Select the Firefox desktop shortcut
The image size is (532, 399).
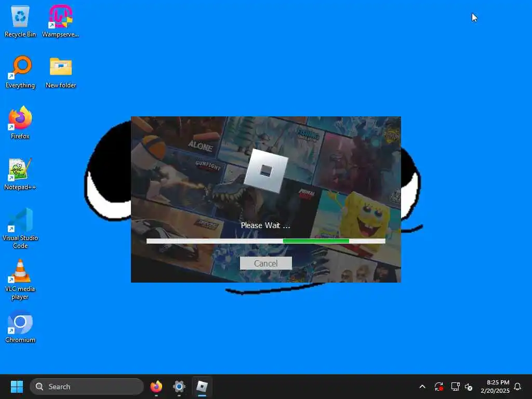(20, 123)
